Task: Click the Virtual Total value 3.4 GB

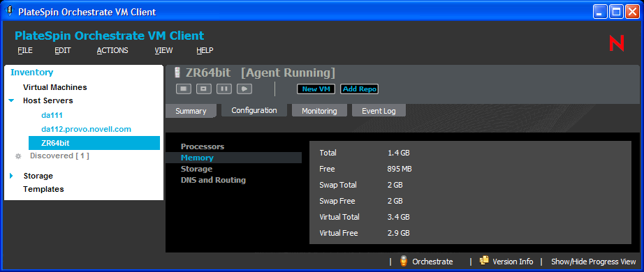Action: (398, 217)
